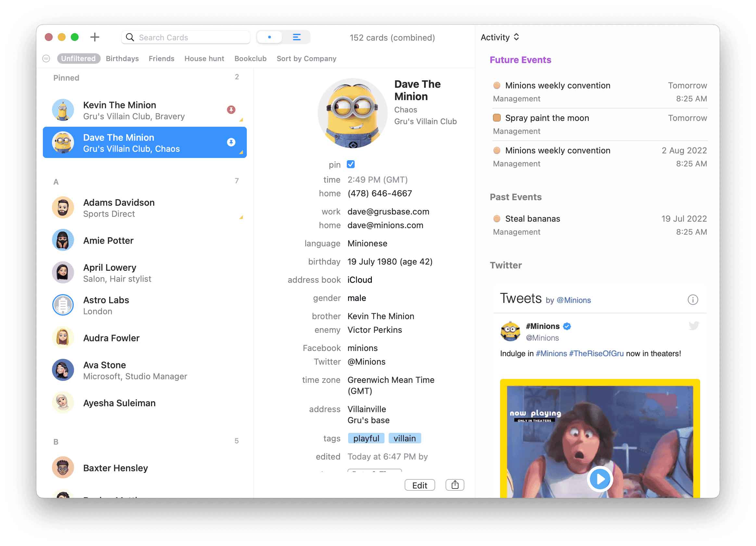Click the Edit button

(x=420, y=485)
